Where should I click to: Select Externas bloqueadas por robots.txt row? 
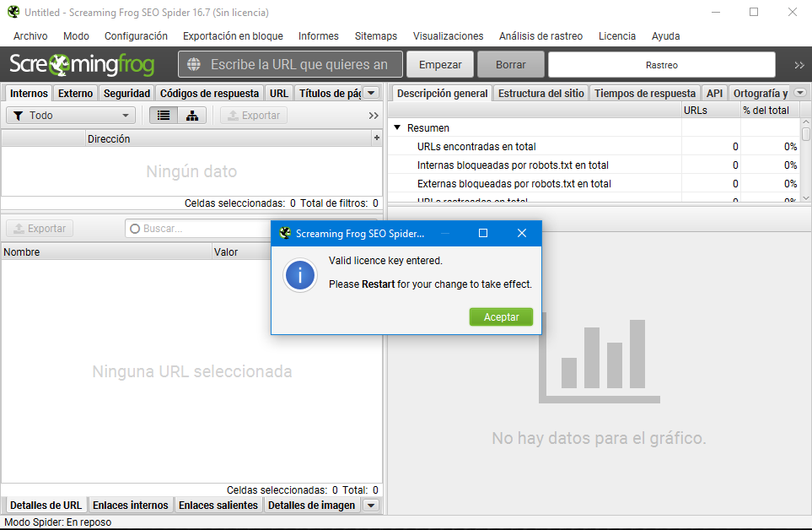[x=594, y=184]
